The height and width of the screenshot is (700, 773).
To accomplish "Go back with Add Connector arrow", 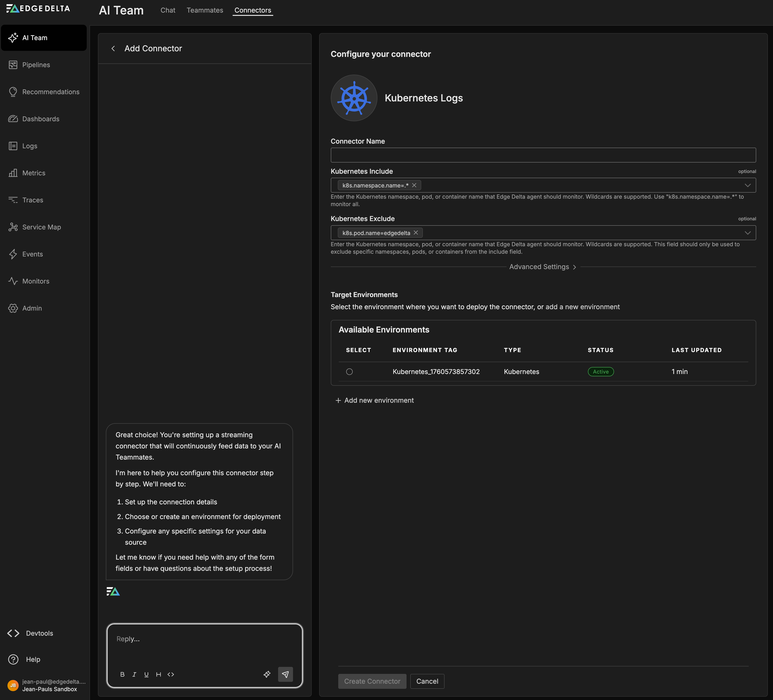I will coord(113,48).
